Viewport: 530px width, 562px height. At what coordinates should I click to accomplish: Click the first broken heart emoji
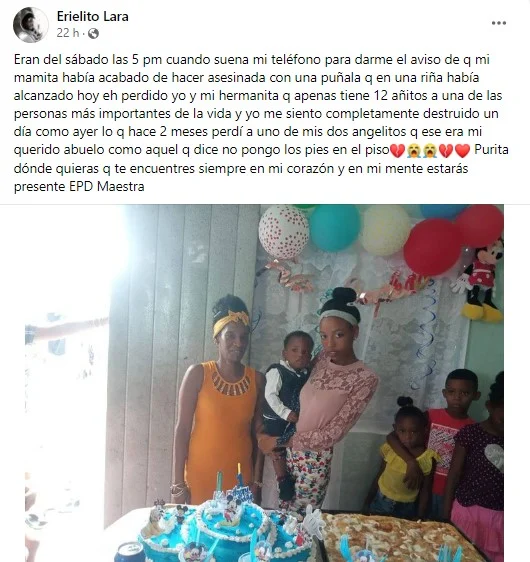(x=397, y=151)
